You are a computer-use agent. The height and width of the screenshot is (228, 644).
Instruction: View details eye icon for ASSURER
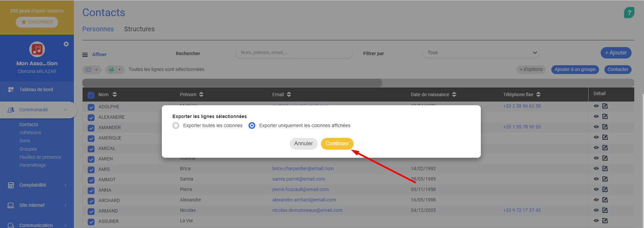pos(596,221)
